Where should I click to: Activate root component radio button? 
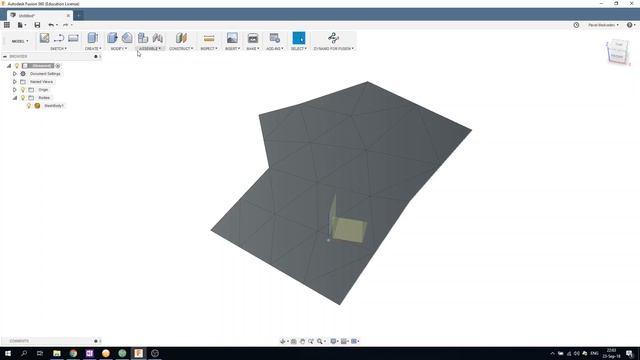(x=58, y=66)
